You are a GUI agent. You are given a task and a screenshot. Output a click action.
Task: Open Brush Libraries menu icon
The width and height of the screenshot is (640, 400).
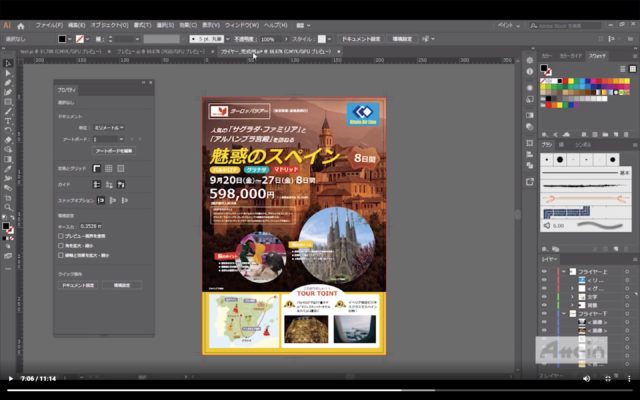545,249
